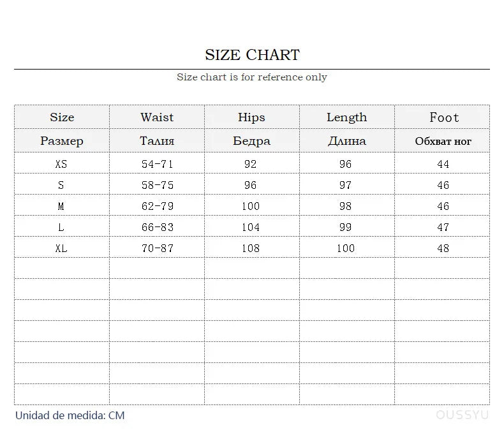Screen dimensions: 504x430
Task: Click the waist value 54-71
Action: click(157, 164)
